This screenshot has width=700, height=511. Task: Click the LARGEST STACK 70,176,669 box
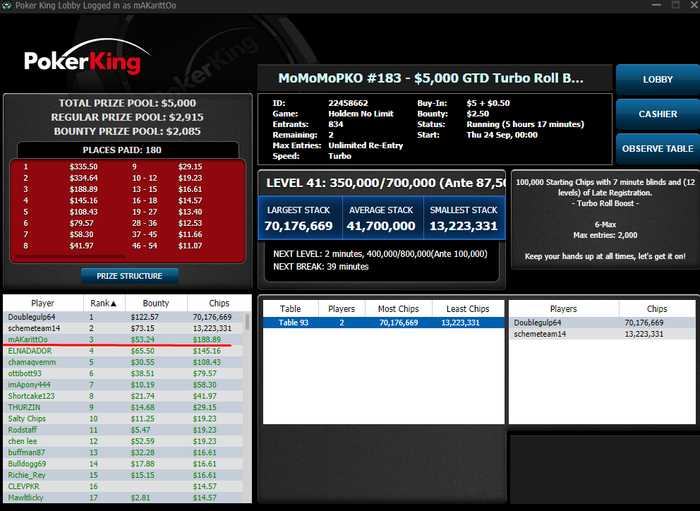[299, 219]
